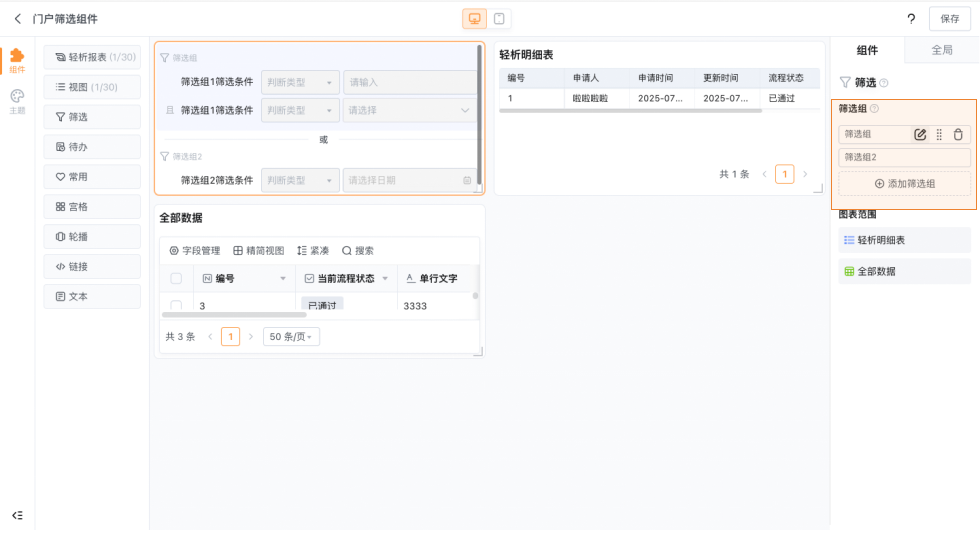Go to next page in 轻析明细表
This screenshot has width=980, height=551.
pyautogui.click(x=805, y=174)
